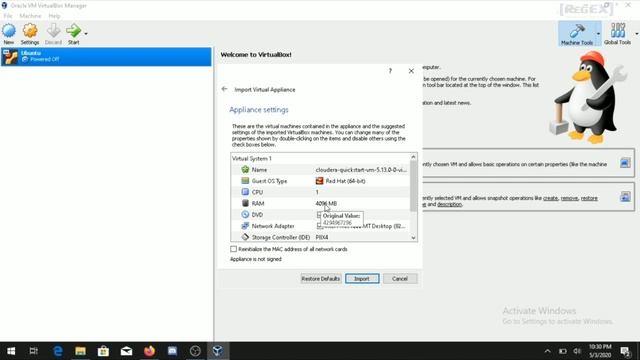Click the VirtualBox cube taskbar icon
Image resolution: width=640 pixels, height=360 pixels.
(218, 351)
